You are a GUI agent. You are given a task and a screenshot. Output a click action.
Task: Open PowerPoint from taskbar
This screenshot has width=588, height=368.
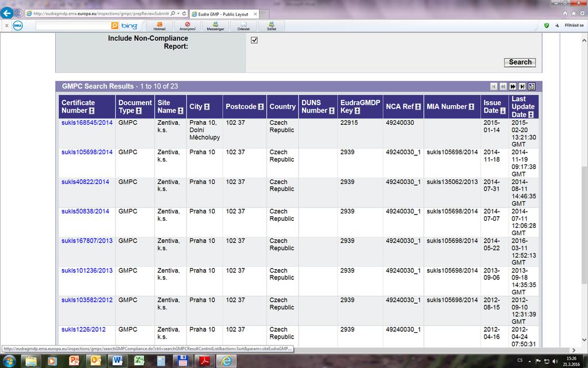74,361
